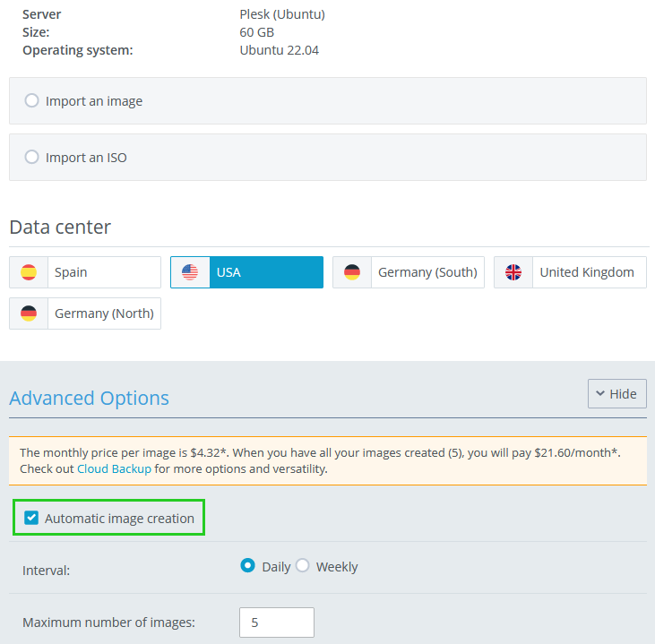Select the Import an ISO radio option
The image size is (655, 644).
[x=32, y=158]
